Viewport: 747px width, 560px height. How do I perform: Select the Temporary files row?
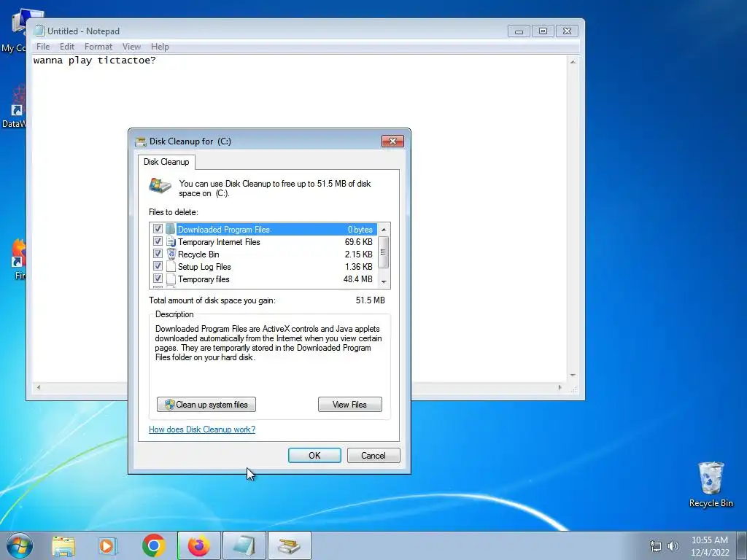tap(263, 279)
